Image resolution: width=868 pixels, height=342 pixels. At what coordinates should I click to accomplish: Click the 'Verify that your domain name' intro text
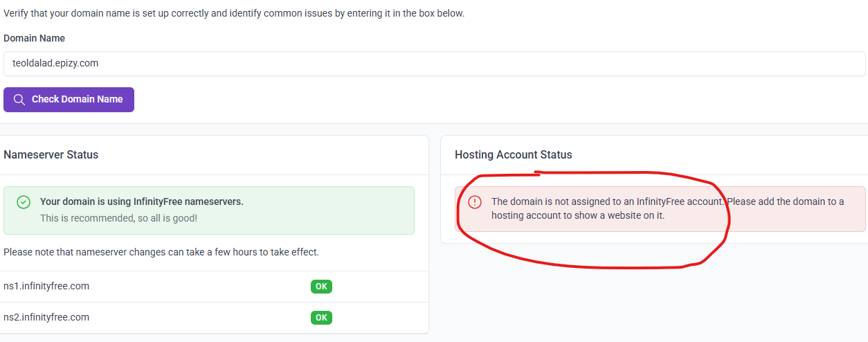[x=234, y=13]
